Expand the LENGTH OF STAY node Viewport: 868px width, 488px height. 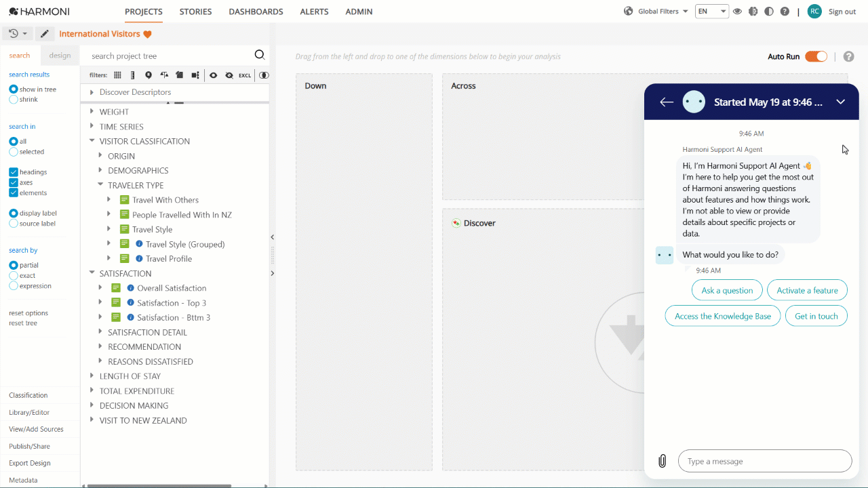(x=92, y=376)
